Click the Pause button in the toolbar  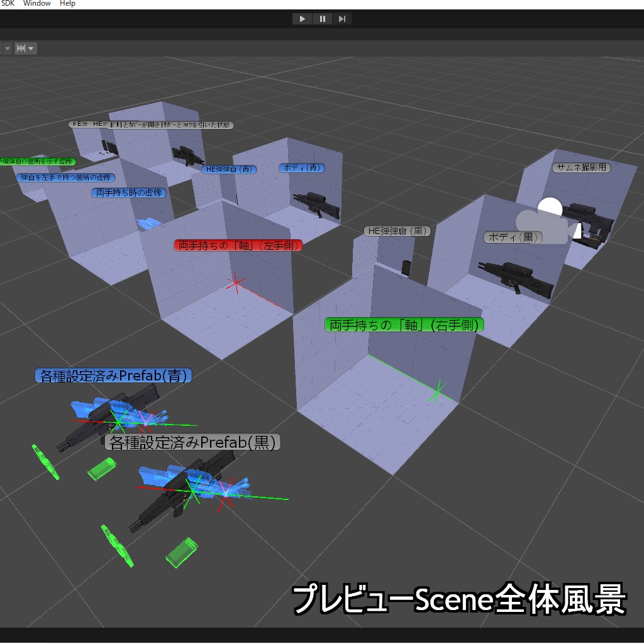point(322,18)
